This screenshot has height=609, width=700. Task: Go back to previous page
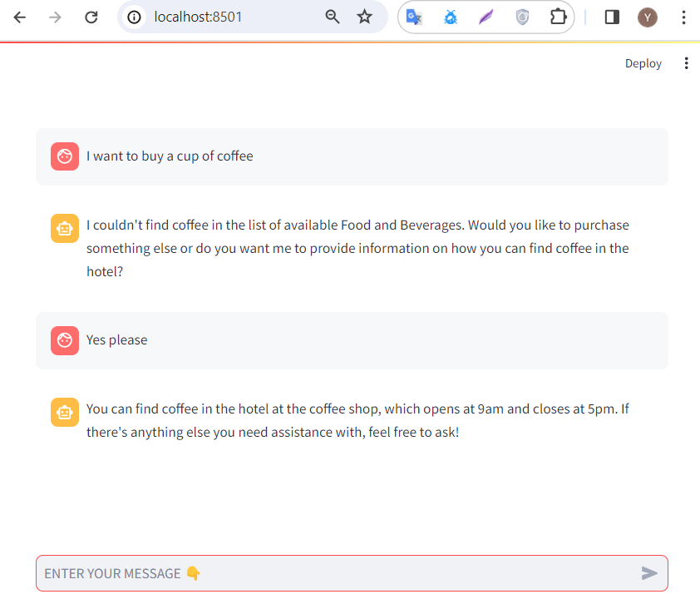point(20,17)
